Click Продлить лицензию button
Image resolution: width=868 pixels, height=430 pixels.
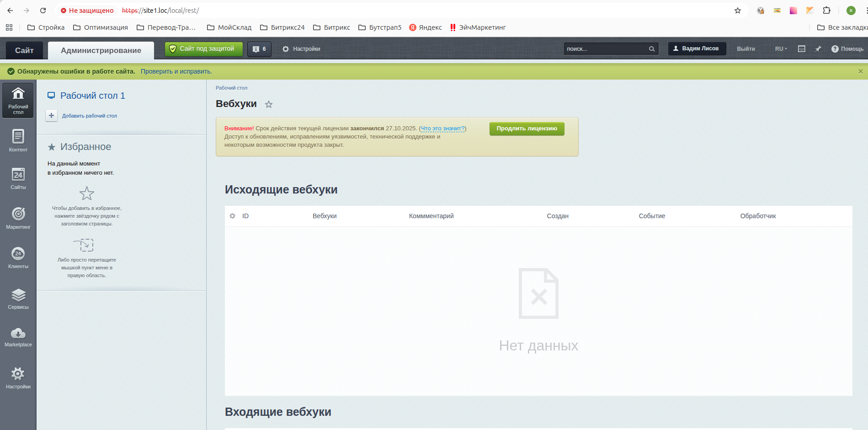(527, 129)
